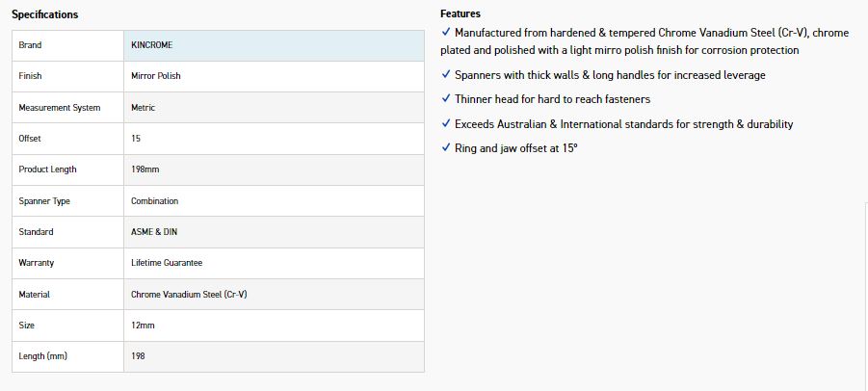Select the ASME & DIN standard value
The height and width of the screenshot is (391, 868).
pyautogui.click(x=154, y=232)
